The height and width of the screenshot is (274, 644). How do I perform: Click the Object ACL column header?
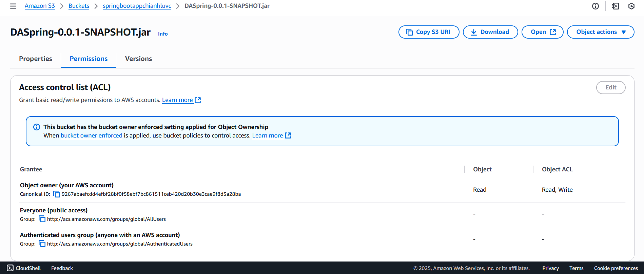[x=557, y=169]
